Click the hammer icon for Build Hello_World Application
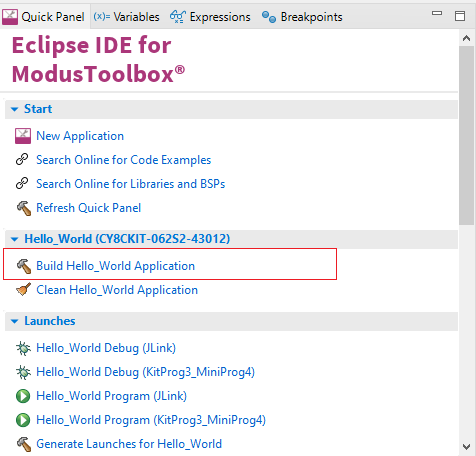The image size is (476, 456). click(23, 266)
